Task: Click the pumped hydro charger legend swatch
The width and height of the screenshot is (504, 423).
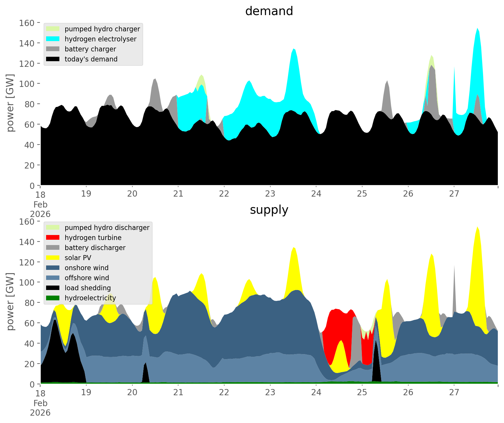Action: point(53,29)
